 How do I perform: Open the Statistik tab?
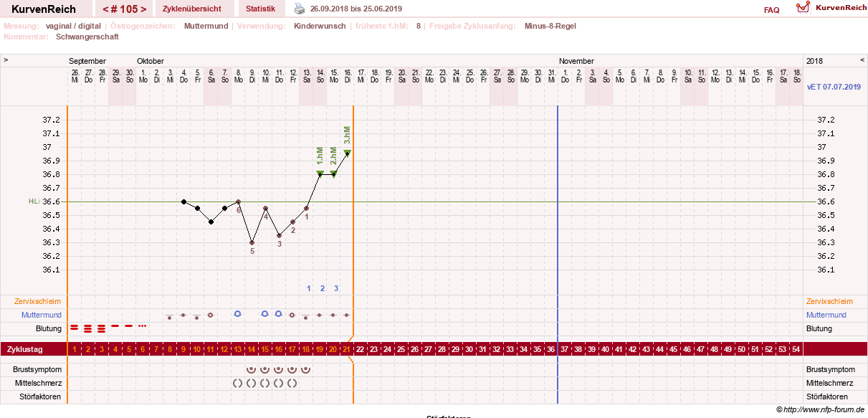point(260,9)
